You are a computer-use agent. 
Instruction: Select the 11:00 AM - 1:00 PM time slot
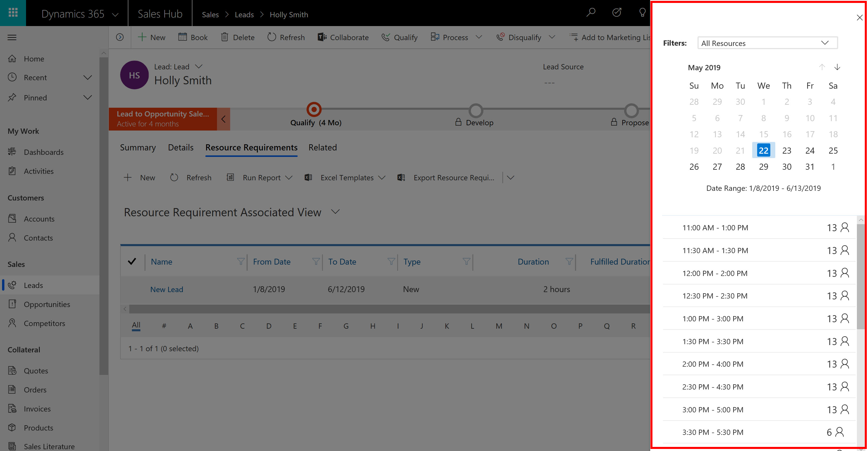[x=759, y=227]
